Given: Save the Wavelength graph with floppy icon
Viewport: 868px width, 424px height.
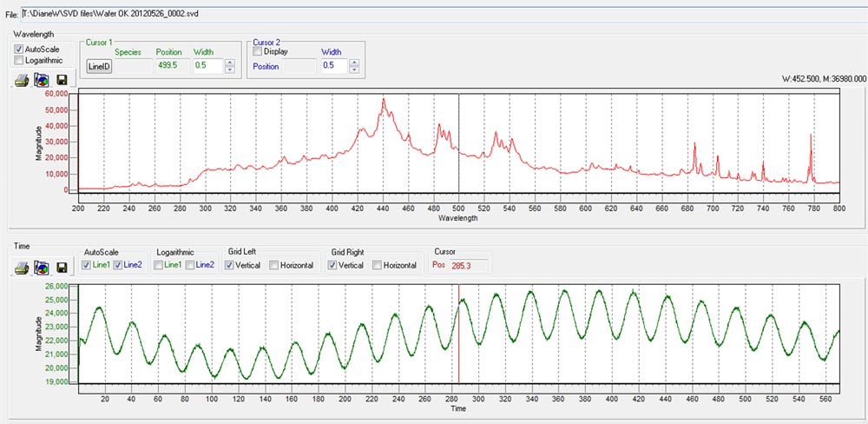Looking at the screenshot, I should (x=62, y=81).
